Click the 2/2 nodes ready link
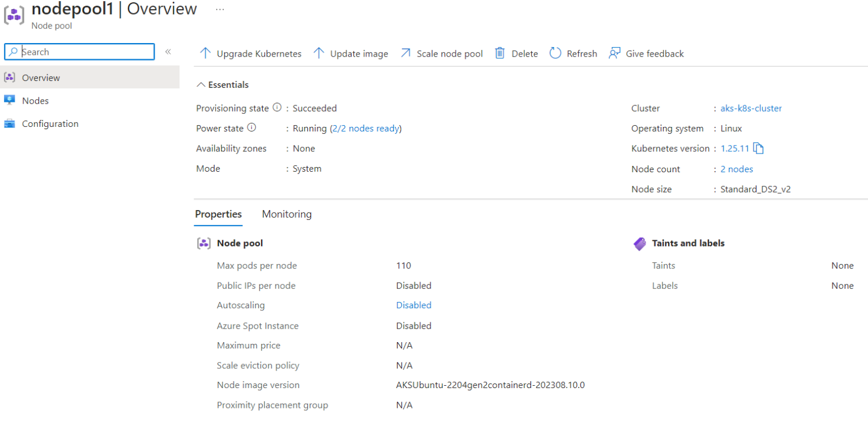Image resolution: width=868 pixels, height=426 pixels. 365,129
